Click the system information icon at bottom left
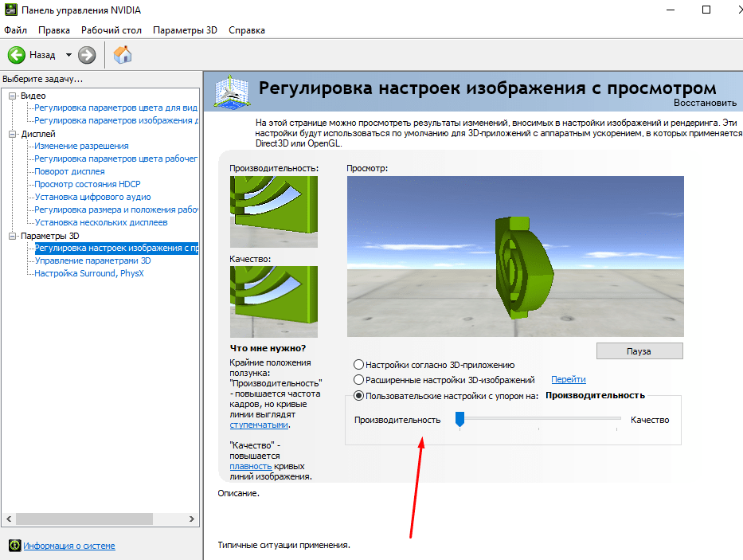Screen dimensions: 743x560 click(x=14, y=546)
